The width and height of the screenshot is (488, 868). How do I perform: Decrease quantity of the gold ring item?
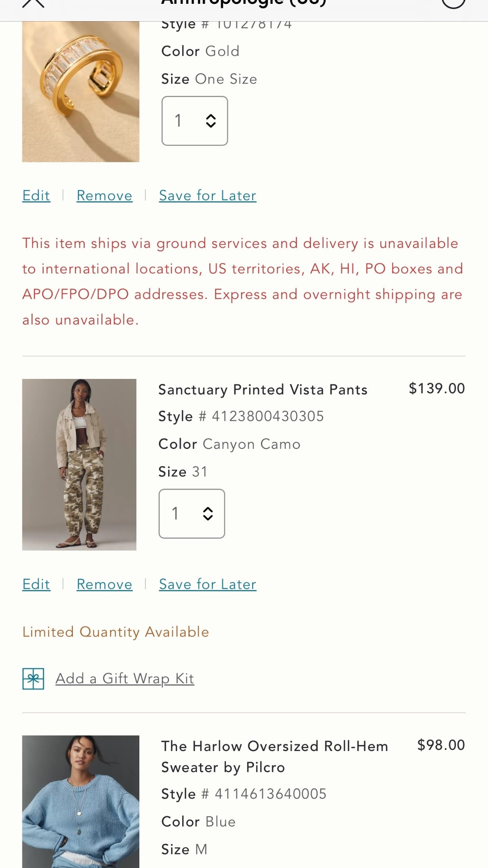pyautogui.click(x=211, y=126)
